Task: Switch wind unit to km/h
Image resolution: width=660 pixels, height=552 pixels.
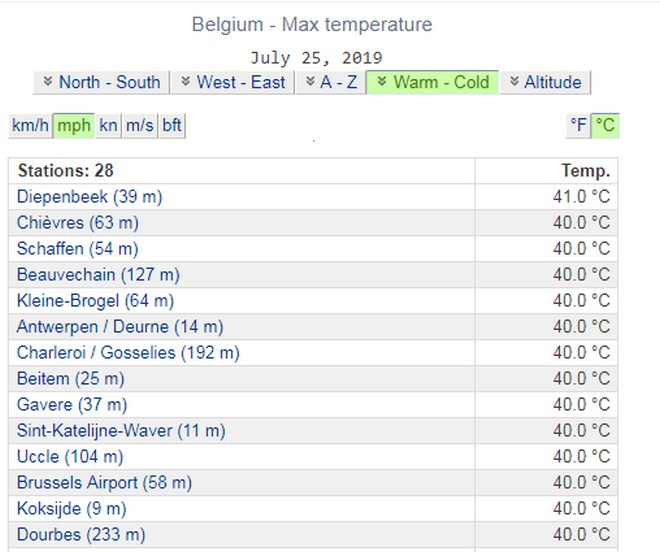Action: click(x=30, y=125)
